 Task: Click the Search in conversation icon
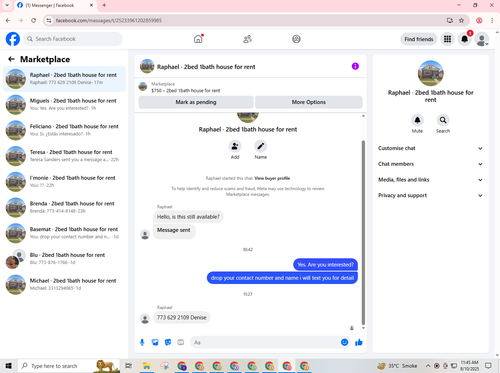pyautogui.click(x=443, y=120)
